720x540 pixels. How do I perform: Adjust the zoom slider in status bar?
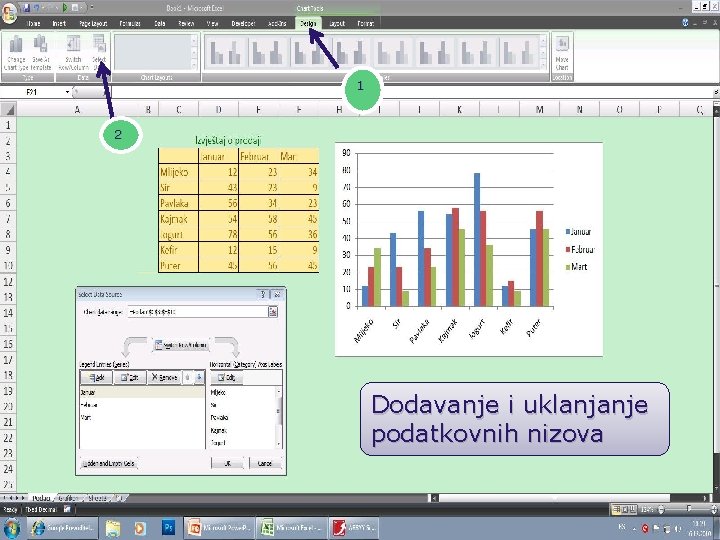pos(687,509)
